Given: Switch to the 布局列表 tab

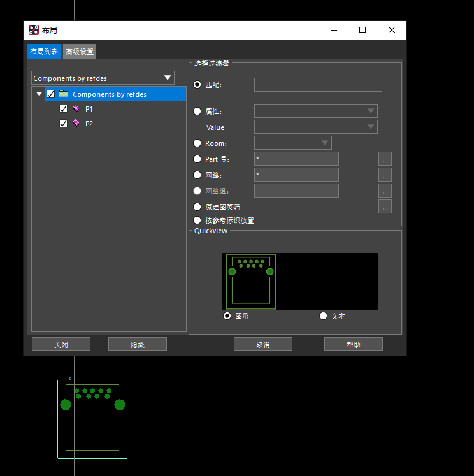Looking at the screenshot, I should [x=44, y=52].
